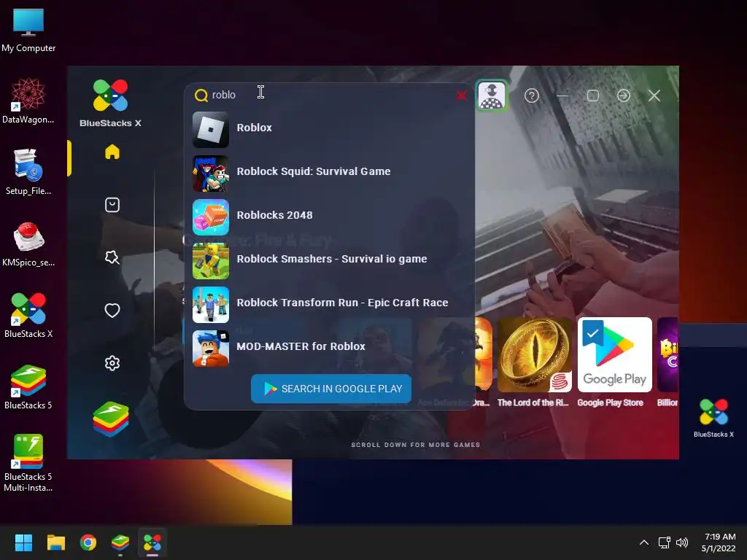Open Favorites heart icon in sidebar
The height and width of the screenshot is (560, 747).
(x=112, y=311)
